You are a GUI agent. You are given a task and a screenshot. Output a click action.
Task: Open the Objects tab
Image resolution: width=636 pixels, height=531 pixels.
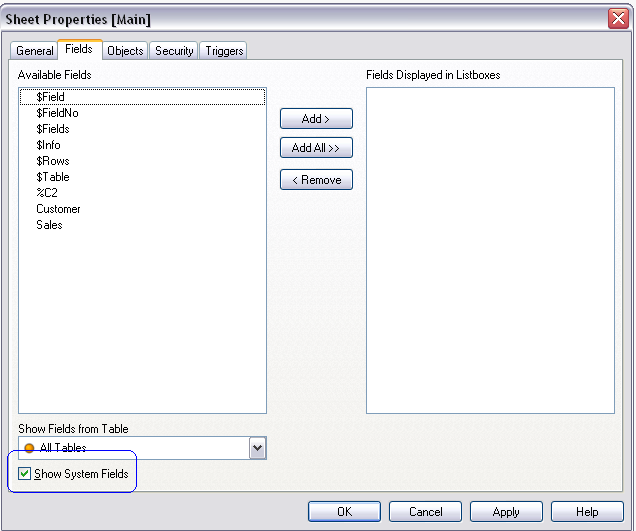(x=125, y=51)
